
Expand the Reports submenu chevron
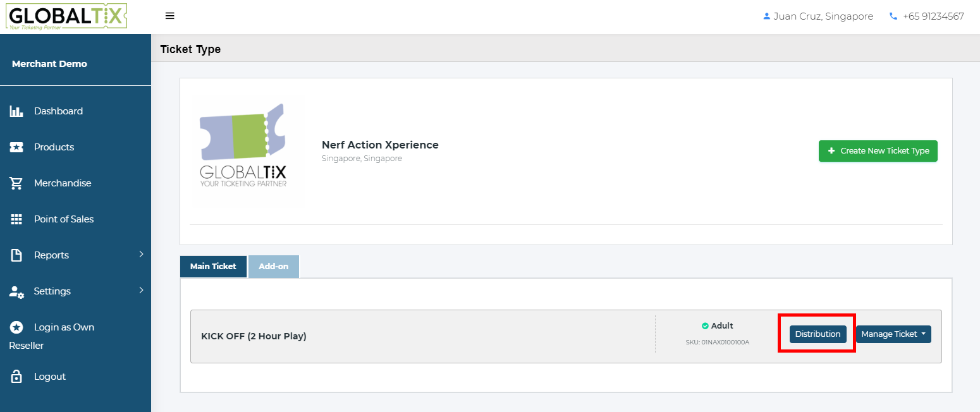[x=141, y=254]
